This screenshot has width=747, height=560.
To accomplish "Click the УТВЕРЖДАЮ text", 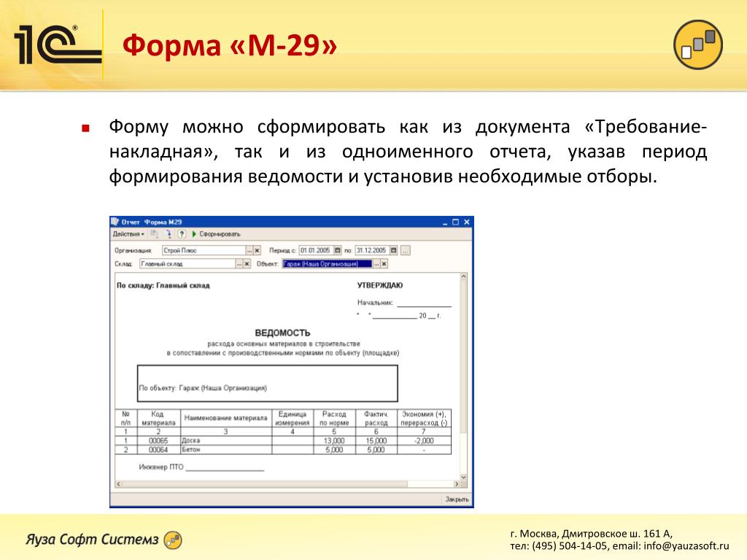I will (x=379, y=285).
